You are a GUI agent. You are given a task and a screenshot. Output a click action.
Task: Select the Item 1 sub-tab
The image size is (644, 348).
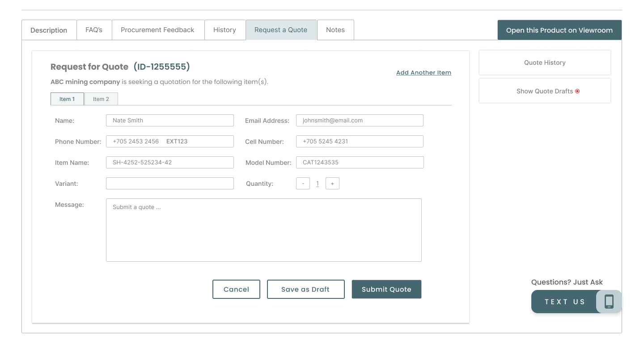67,99
